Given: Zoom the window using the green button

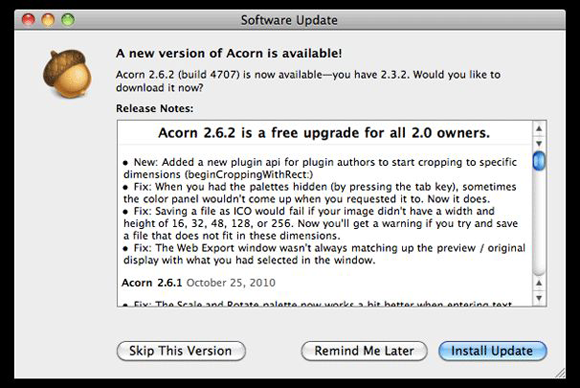Looking at the screenshot, I should (x=68, y=20).
